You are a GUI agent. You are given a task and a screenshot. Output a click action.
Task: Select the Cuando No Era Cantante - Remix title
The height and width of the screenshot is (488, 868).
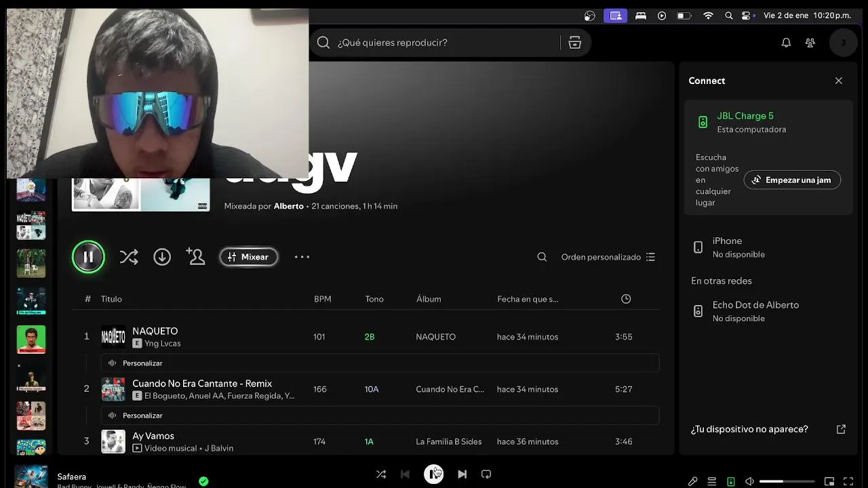point(202,384)
